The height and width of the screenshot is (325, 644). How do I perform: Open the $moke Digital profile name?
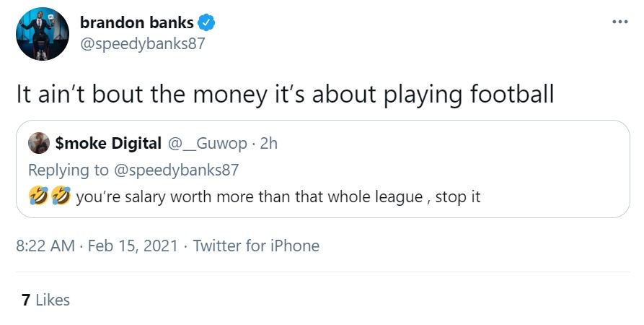pos(108,143)
